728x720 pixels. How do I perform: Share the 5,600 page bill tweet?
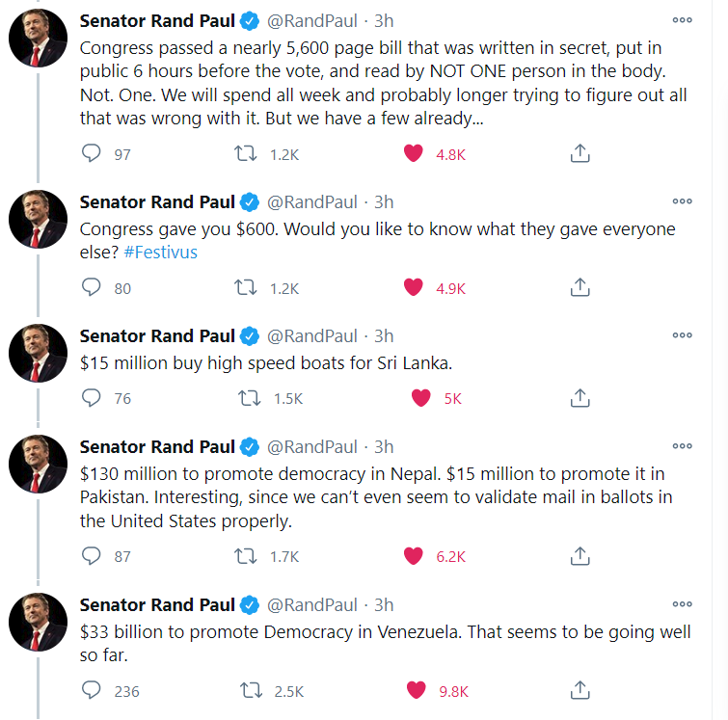tap(580, 153)
